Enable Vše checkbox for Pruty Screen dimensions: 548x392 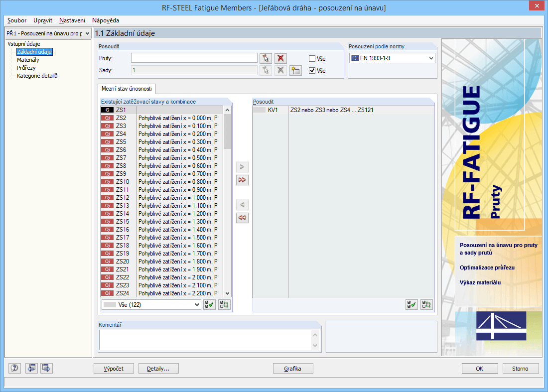point(312,59)
